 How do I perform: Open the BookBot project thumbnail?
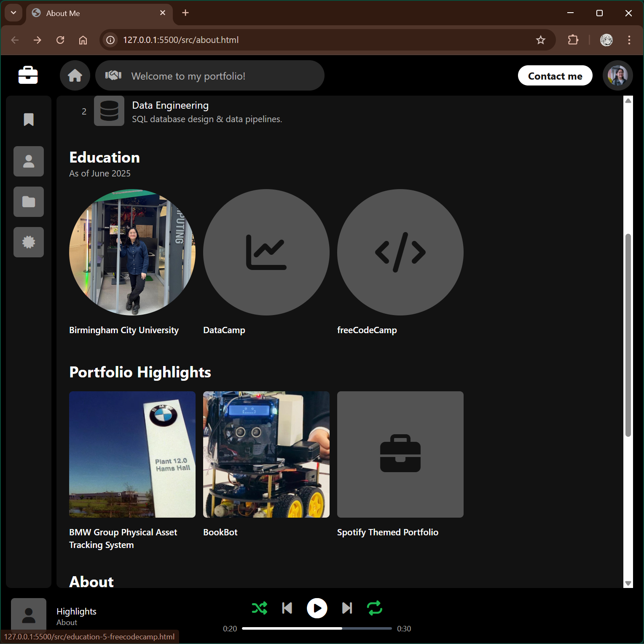click(266, 454)
